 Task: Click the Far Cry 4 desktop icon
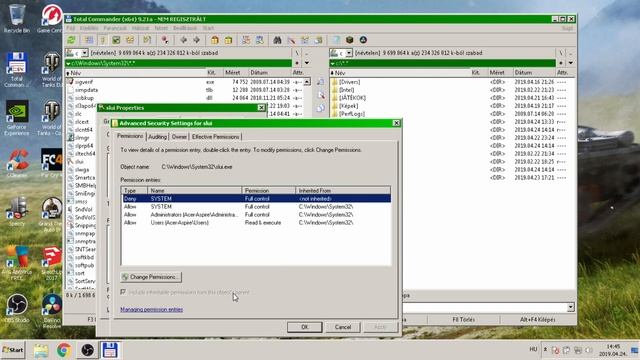click(x=51, y=162)
